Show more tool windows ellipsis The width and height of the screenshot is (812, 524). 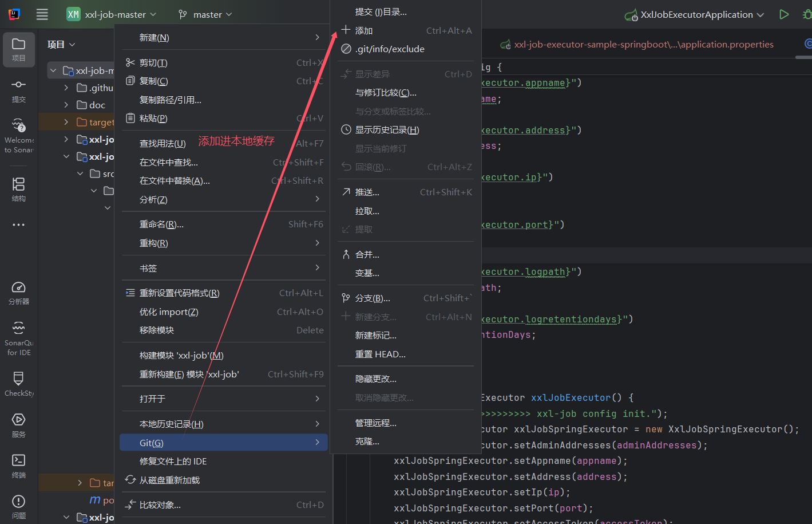coord(18,225)
